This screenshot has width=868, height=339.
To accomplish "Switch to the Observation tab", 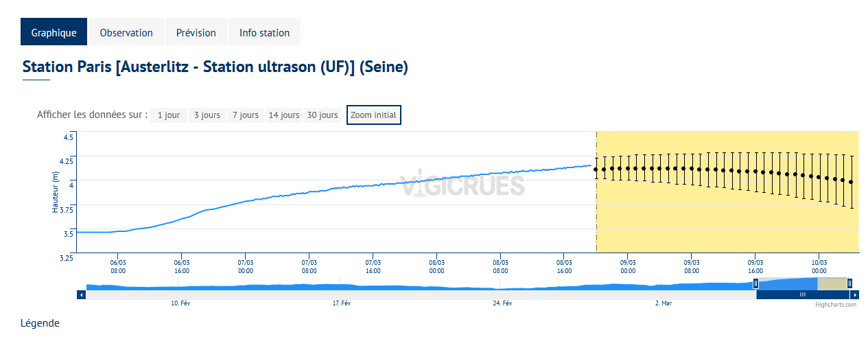I will click(x=126, y=32).
